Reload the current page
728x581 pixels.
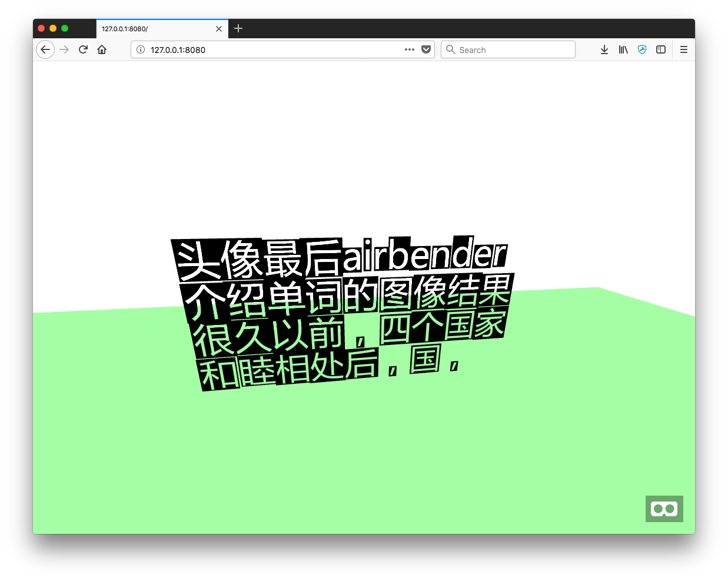(82, 49)
